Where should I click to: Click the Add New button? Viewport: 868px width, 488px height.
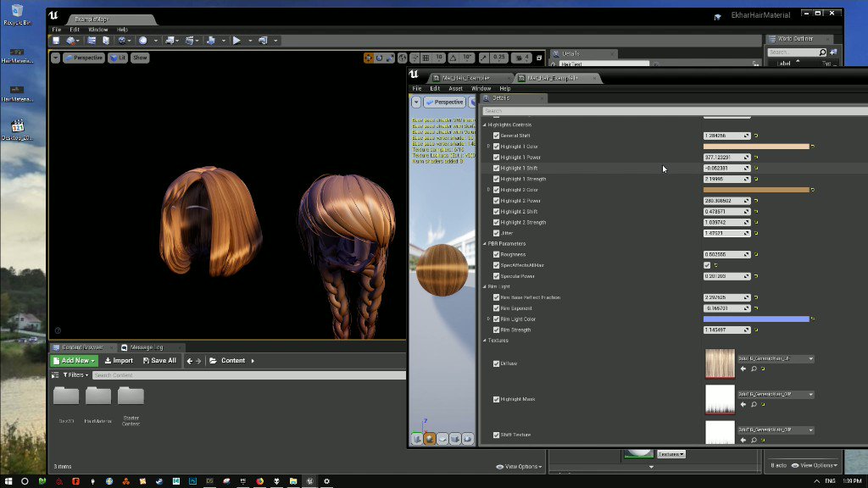tap(74, 361)
